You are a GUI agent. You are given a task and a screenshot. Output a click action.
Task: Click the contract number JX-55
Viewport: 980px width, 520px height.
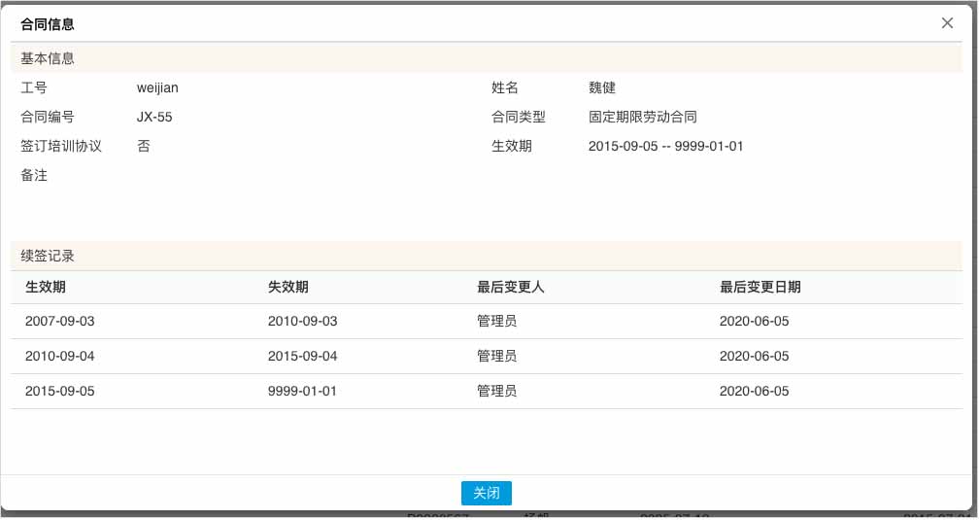pos(155,118)
